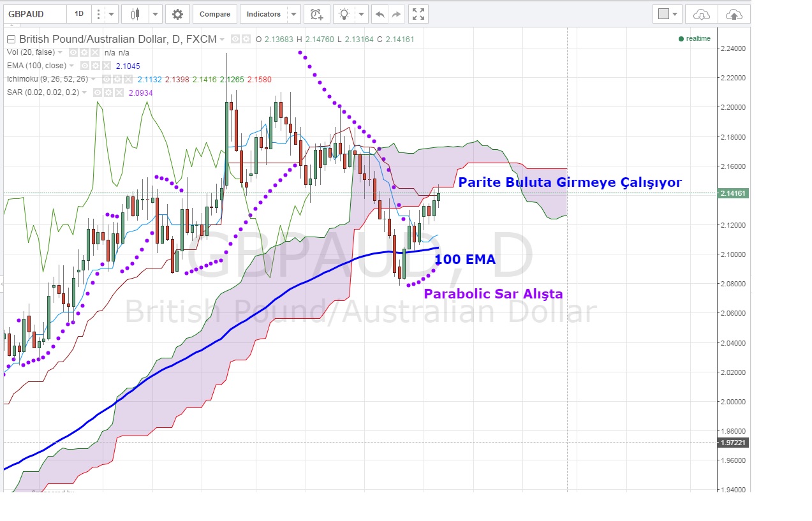This screenshot has height=521, width=812.
Task: Click the cloud download load-chart icon
Action: pyautogui.click(x=701, y=14)
